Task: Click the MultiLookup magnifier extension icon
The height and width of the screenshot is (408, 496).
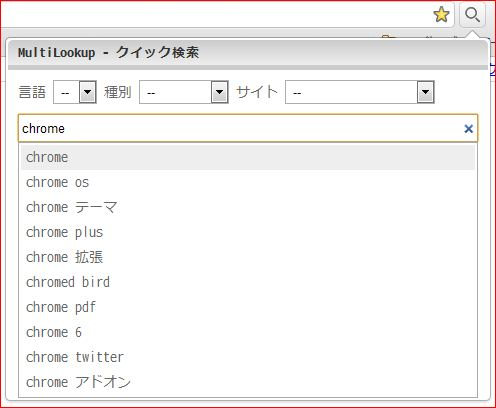Action: (x=472, y=15)
